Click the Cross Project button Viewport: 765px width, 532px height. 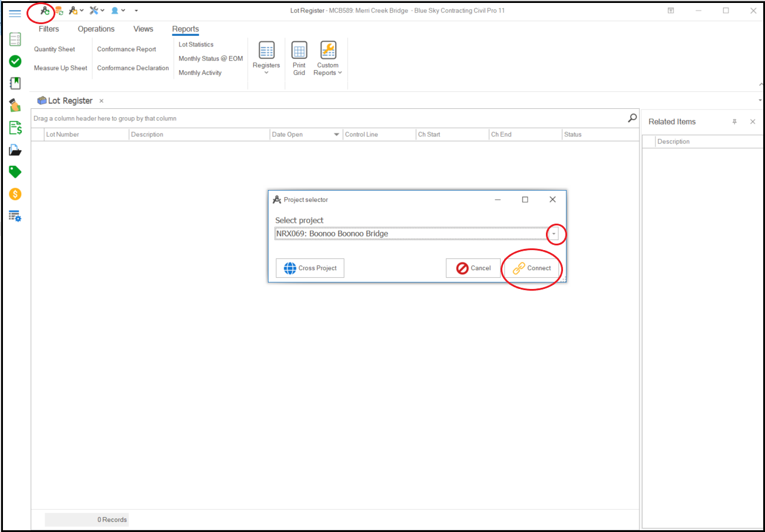(310, 268)
